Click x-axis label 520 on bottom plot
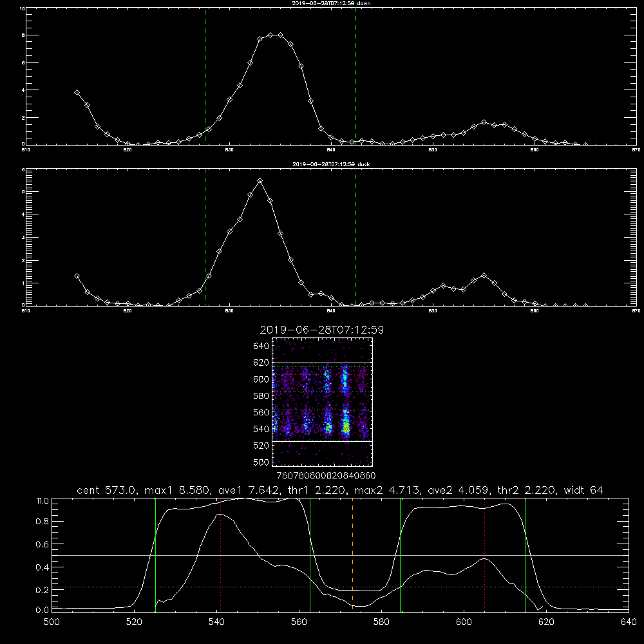 tap(134, 622)
